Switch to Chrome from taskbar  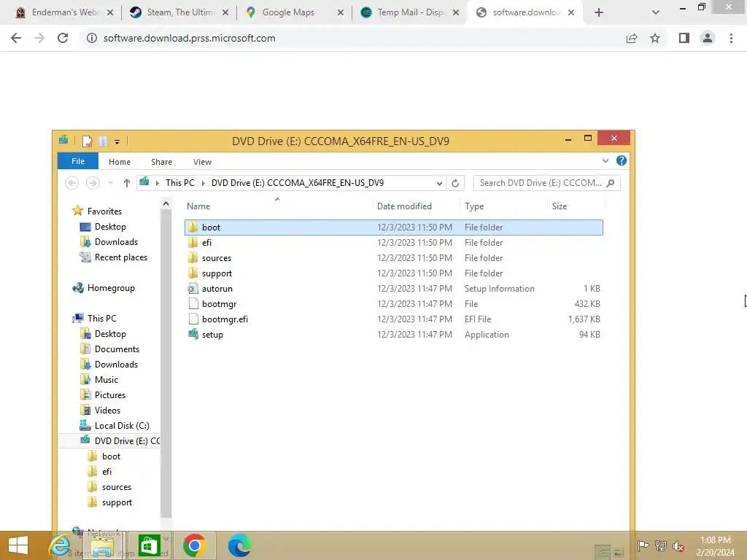[194, 545]
